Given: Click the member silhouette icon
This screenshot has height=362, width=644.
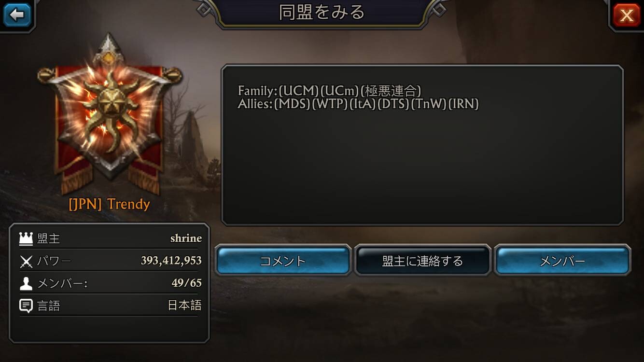Looking at the screenshot, I should pos(26,283).
